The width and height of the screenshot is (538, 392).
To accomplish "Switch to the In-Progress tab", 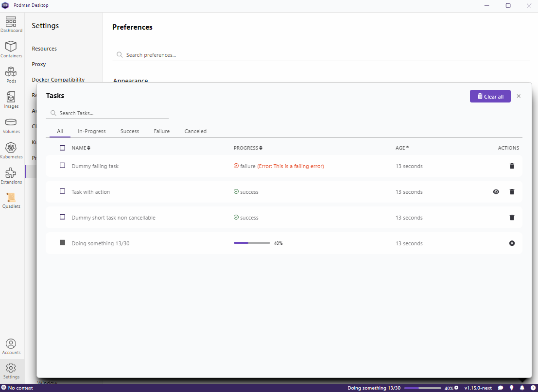I will coord(91,131).
